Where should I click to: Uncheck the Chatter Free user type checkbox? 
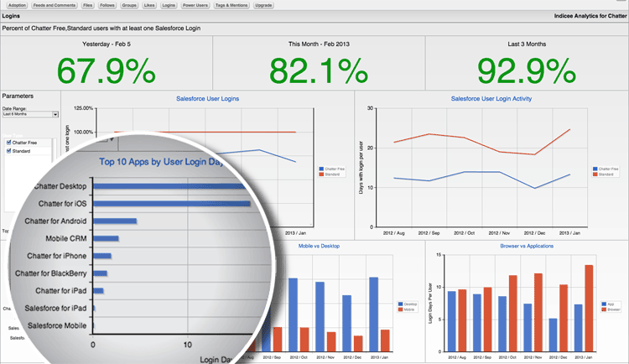(x=8, y=143)
